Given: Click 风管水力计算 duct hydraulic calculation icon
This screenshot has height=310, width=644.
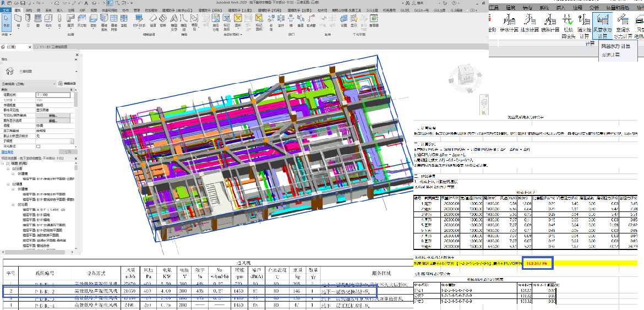Looking at the screenshot, I should pos(603,25).
